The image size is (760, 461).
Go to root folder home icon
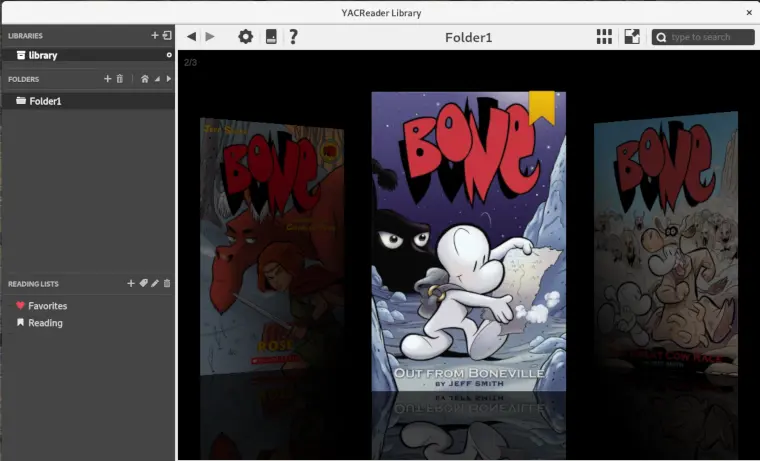pyautogui.click(x=144, y=79)
